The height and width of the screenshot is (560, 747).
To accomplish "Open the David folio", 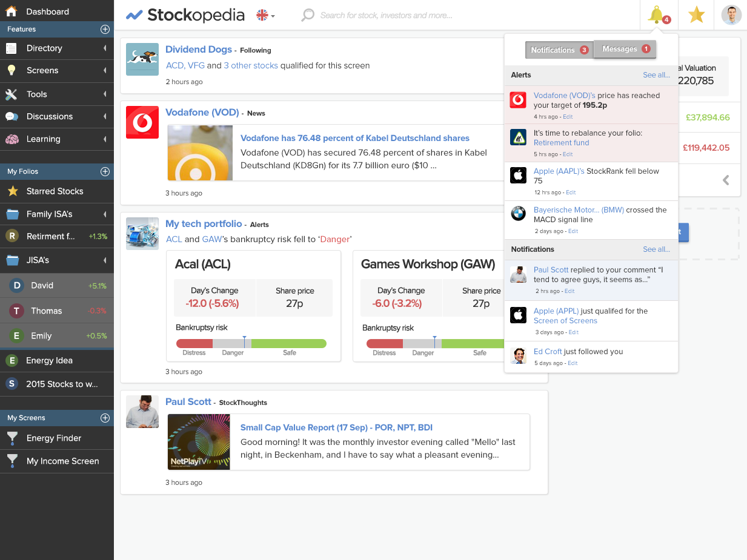I will pos(57,286).
